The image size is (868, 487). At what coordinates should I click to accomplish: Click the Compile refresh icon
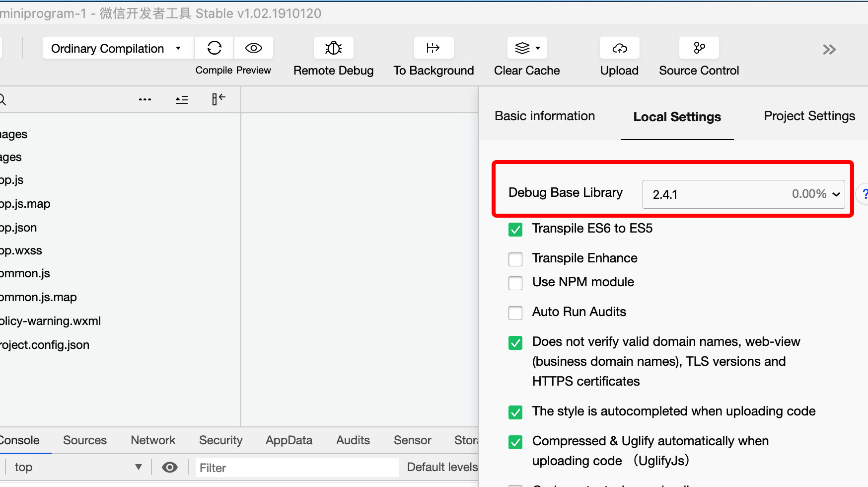tap(214, 48)
